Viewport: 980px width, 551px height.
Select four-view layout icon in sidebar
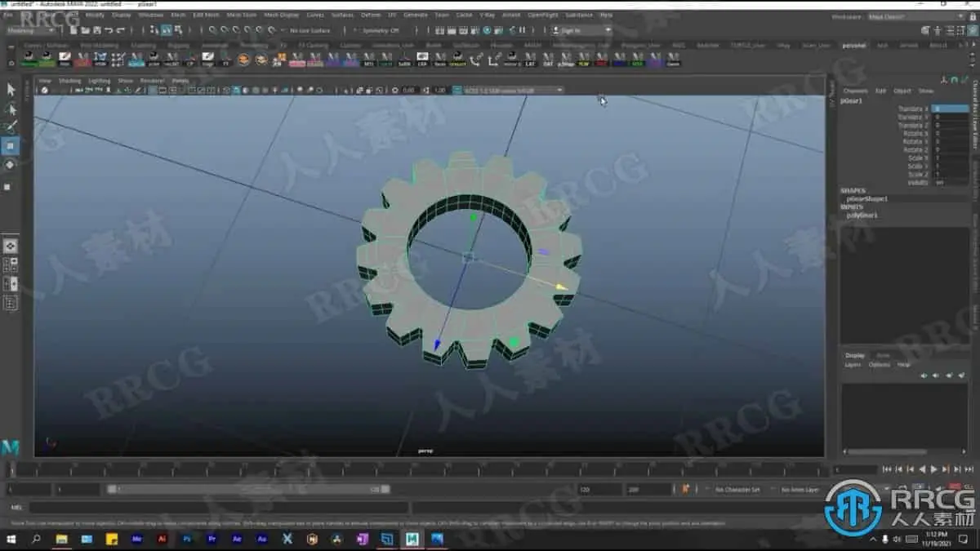point(11,264)
